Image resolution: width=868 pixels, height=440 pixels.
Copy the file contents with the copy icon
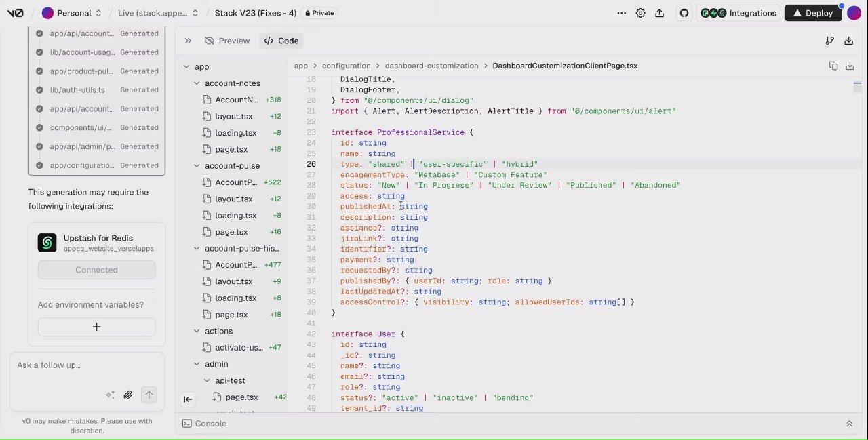click(833, 66)
